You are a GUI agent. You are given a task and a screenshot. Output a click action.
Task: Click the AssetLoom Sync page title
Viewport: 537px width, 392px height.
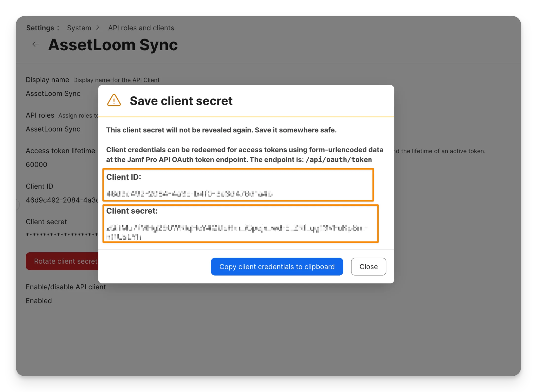(x=113, y=45)
